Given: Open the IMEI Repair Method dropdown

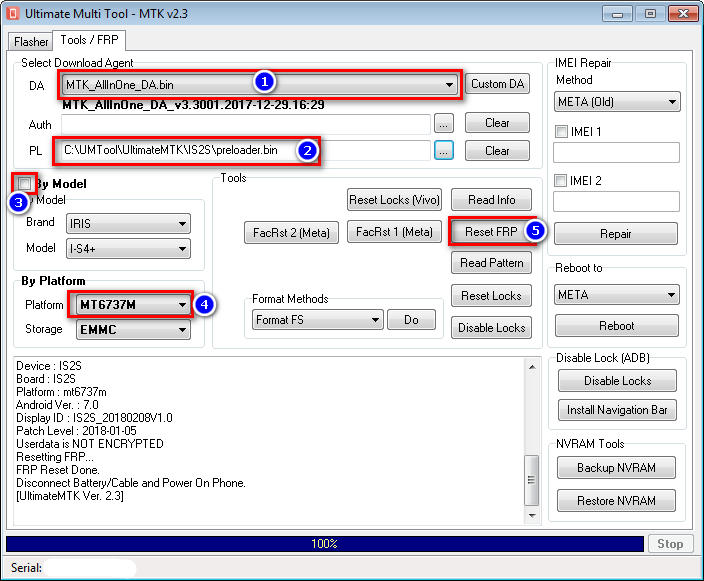Looking at the screenshot, I should click(617, 102).
